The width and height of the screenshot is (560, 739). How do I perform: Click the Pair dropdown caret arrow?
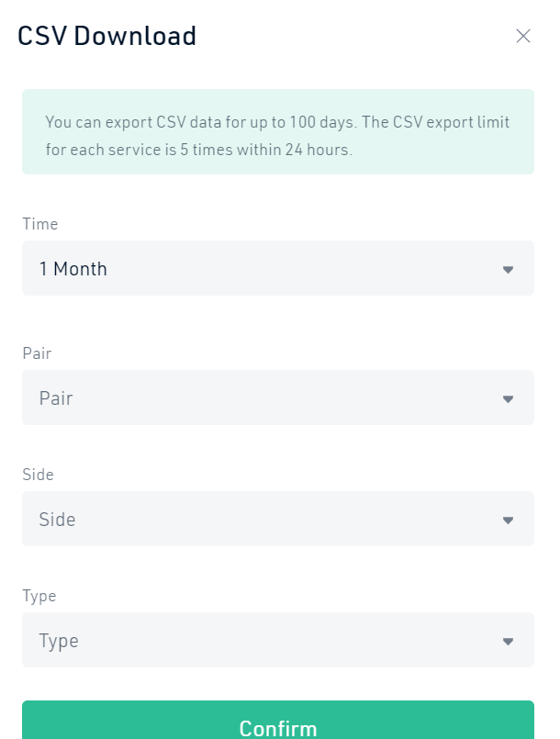tap(508, 399)
